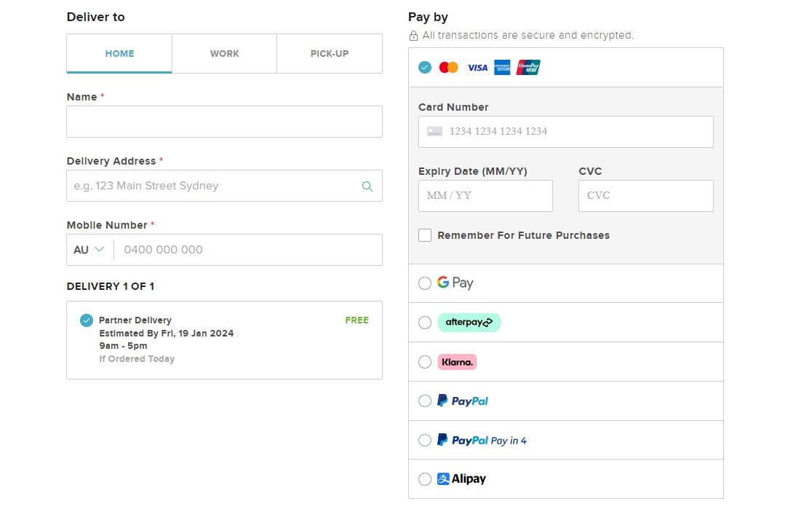Open the AU country code dropdown
Screen dimensions: 812x512
click(87, 249)
